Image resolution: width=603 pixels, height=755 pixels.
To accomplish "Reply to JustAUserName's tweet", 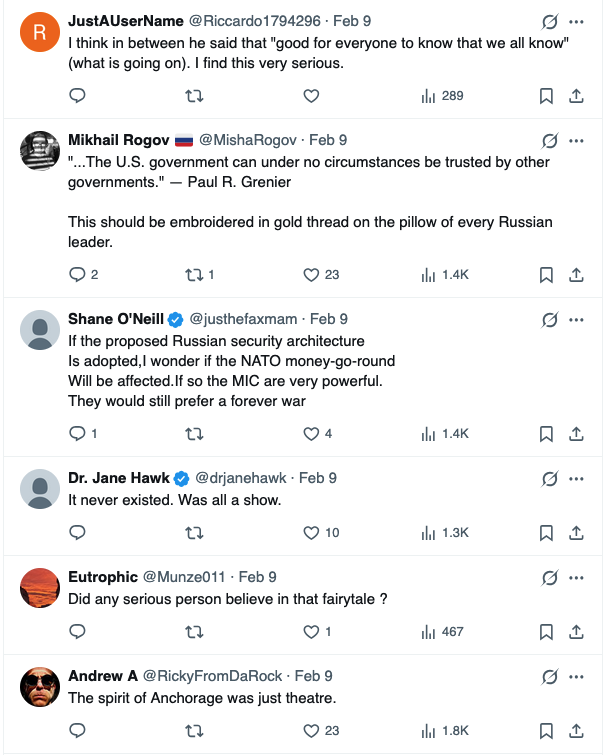I will [x=77, y=96].
